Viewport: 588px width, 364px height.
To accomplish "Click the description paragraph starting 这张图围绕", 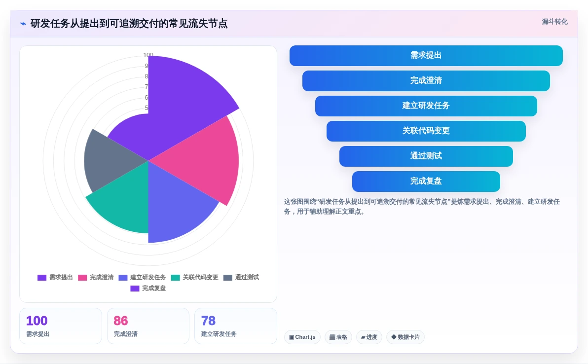I will 422,207.
